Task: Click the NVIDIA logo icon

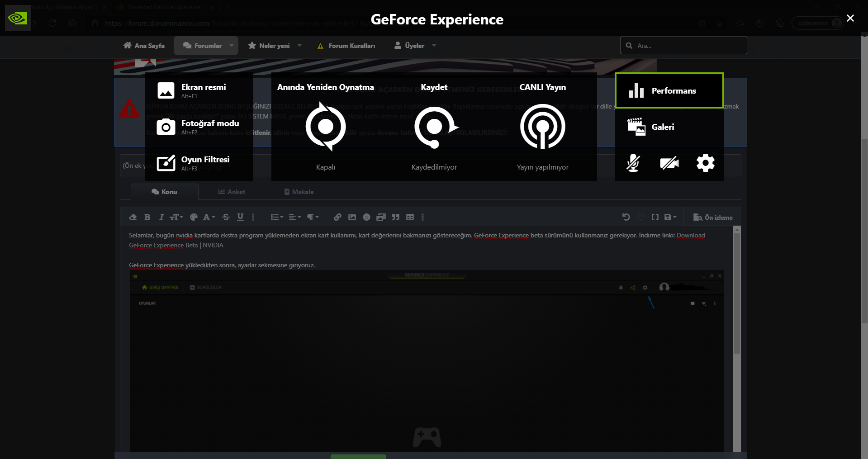Action: pyautogui.click(x=18, y=18)
